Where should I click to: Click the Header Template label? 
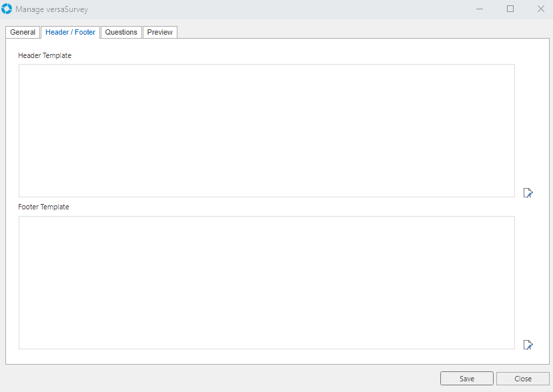(45, 55)
